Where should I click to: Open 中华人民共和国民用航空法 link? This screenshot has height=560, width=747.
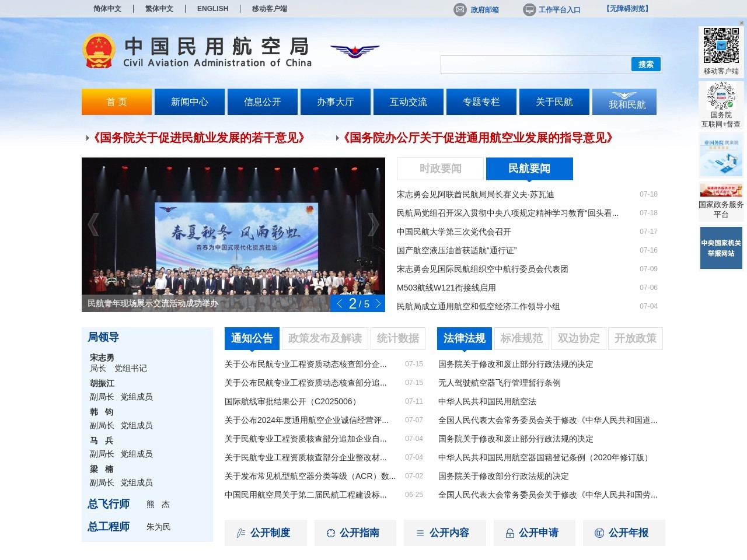pos(487,401)
